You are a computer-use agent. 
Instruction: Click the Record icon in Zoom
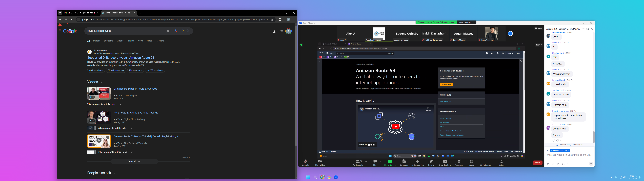(x=431, y=162)
